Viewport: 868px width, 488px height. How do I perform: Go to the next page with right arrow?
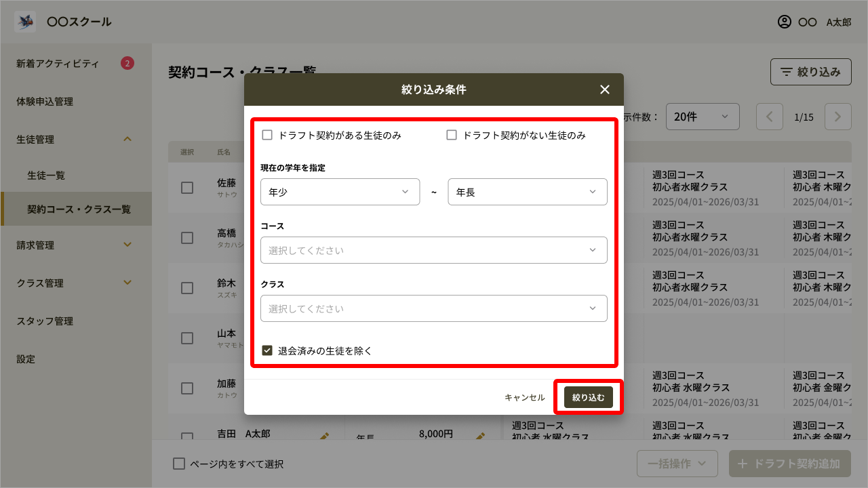click(x=837, y=117)
